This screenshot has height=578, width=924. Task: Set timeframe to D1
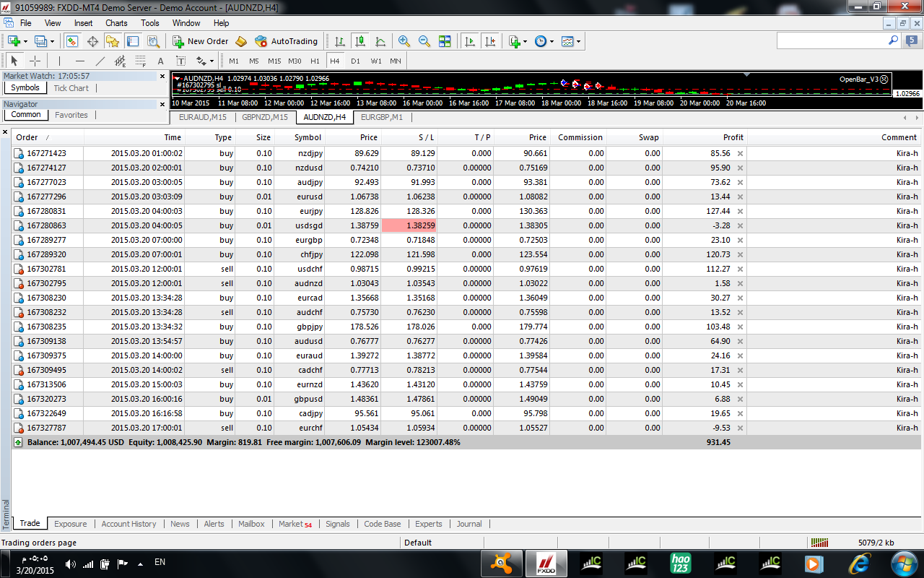click(355, 61)
